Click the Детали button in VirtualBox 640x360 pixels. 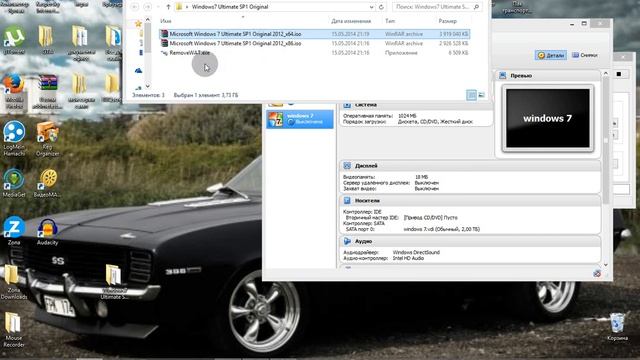click(551, 55)
